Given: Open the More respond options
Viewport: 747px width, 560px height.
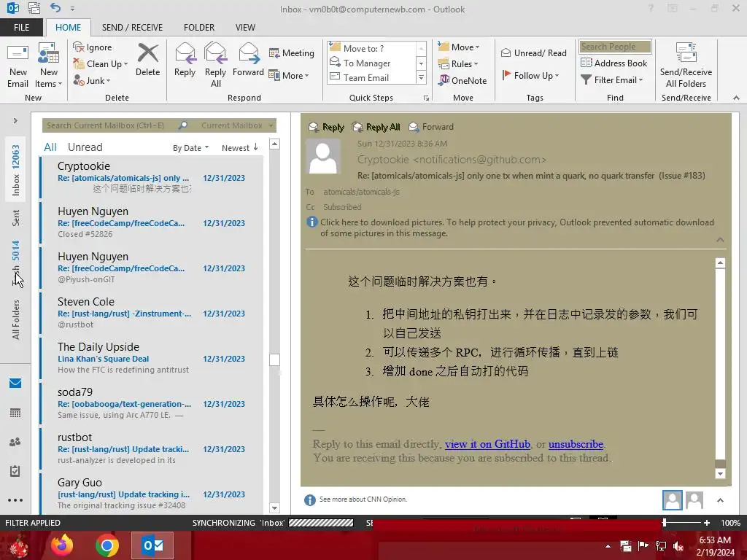Looking at the screenshot, I should pos(289,75).
